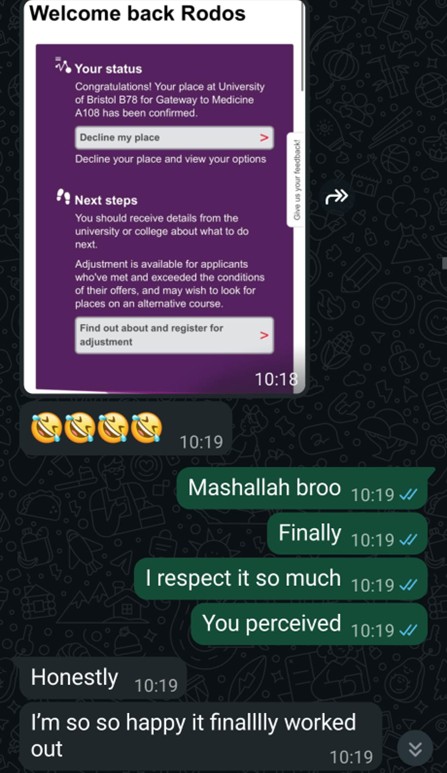Click the 'Decline my place' button in image
This screenshot has width=447, height=773.
[x=174, y=138]
